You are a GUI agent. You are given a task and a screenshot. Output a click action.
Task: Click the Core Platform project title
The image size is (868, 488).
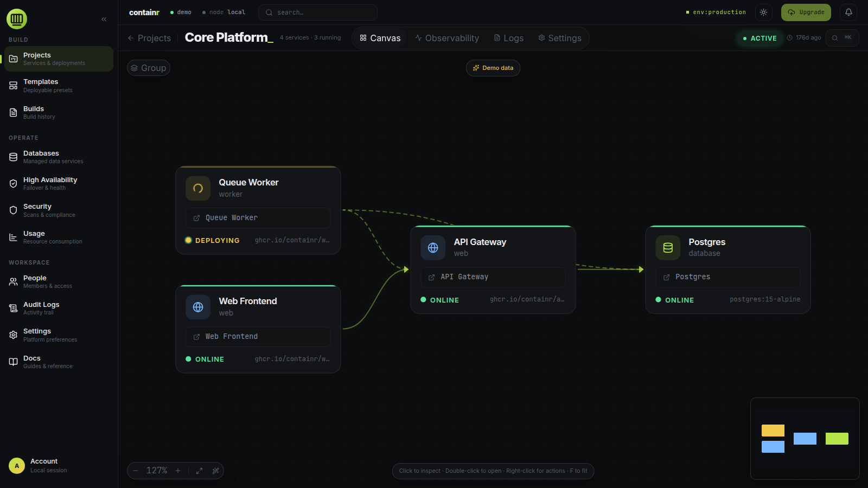point(229,37)
